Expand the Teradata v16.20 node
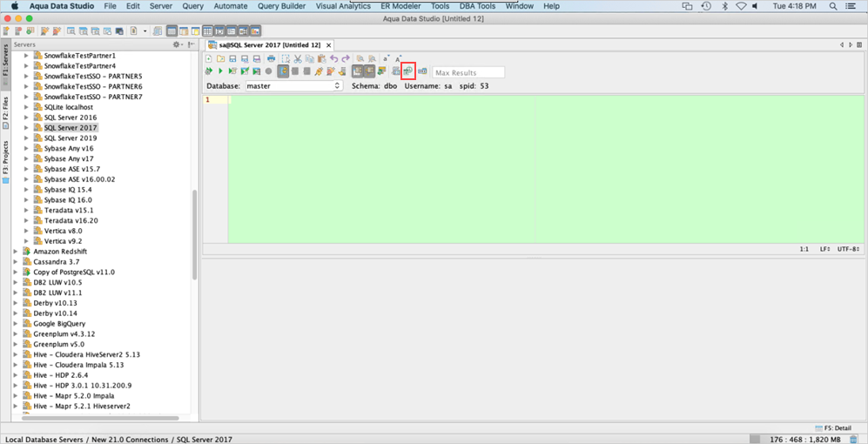 [26, 220]
